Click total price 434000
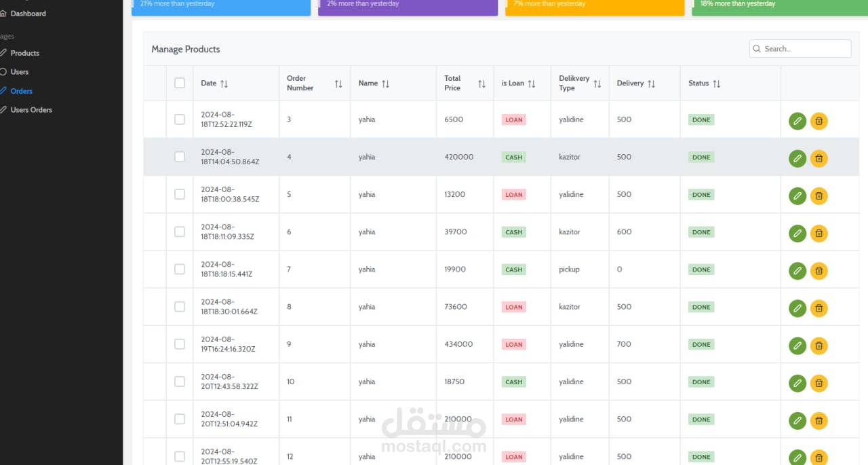 click(458, 344)
